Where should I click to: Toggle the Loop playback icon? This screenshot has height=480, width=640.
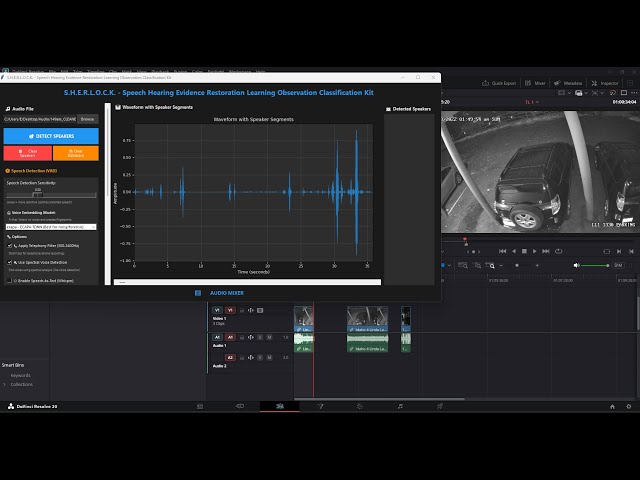[559, 251]
